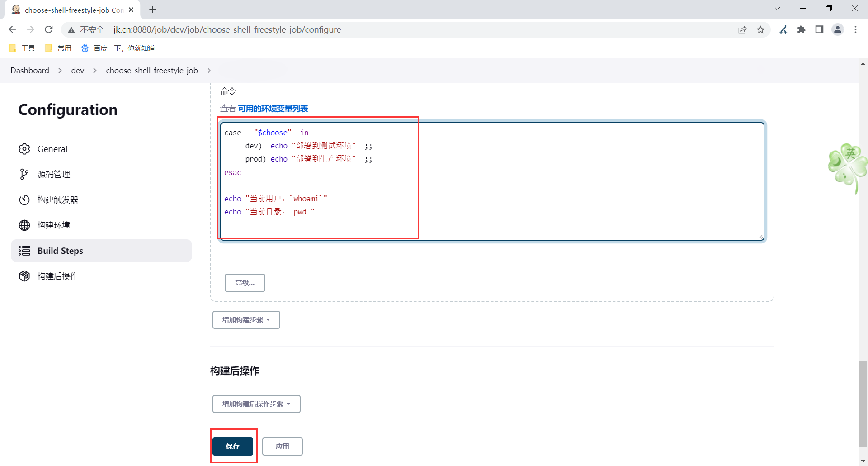Bookmark this page with the star icon
The height and width of the screenshot is (466, 868).
point(761,30)
